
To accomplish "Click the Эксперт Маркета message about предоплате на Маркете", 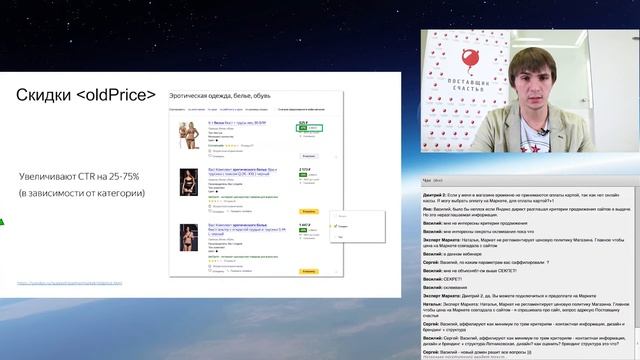I will (509, 296).
